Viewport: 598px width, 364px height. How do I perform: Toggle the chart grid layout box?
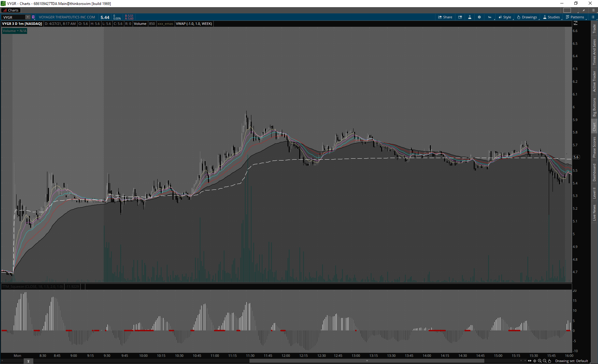[567, 10]
